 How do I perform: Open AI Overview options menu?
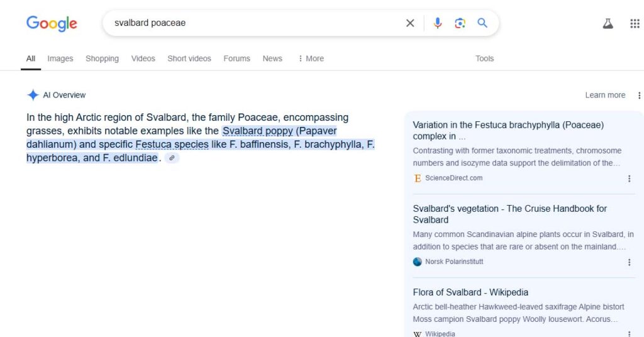tap(639, 96)
